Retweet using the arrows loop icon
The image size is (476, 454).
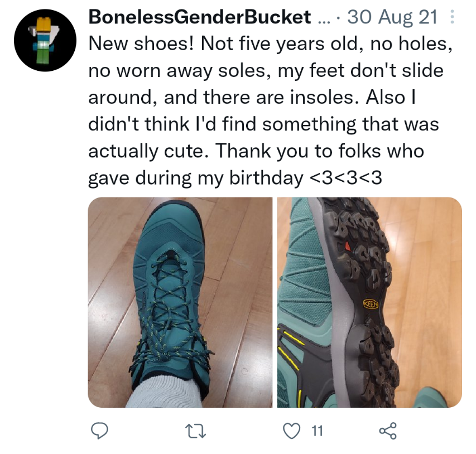point(196,431)
